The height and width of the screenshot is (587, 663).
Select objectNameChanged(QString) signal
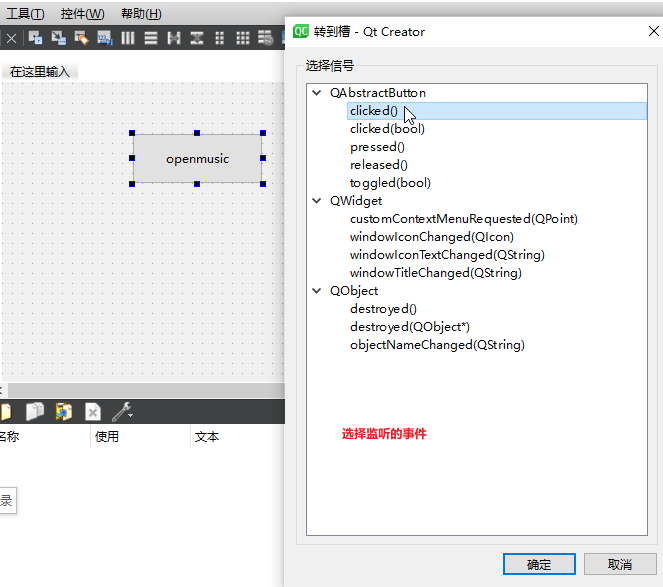point(437,345)
